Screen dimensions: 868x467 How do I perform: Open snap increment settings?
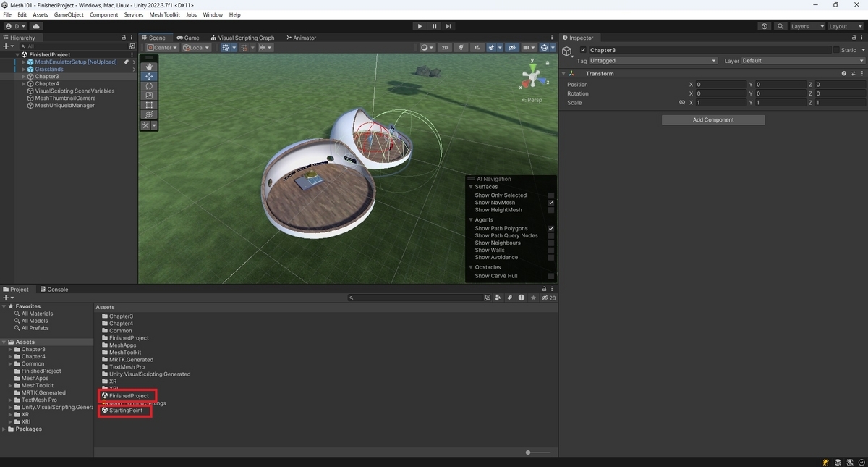tap(265, 48)
